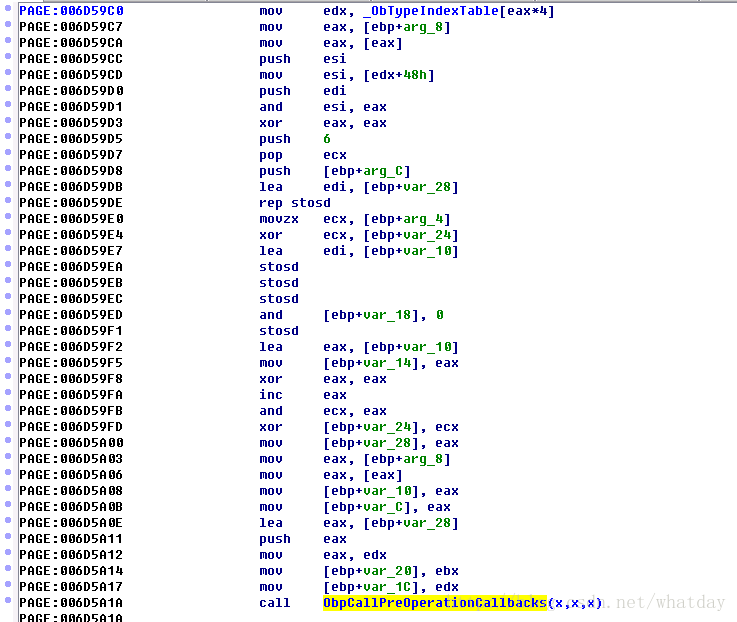The image size is (737, 622).
Task: Click var_24 operand at 006D59E4
Action: click(x=427, y=235)
